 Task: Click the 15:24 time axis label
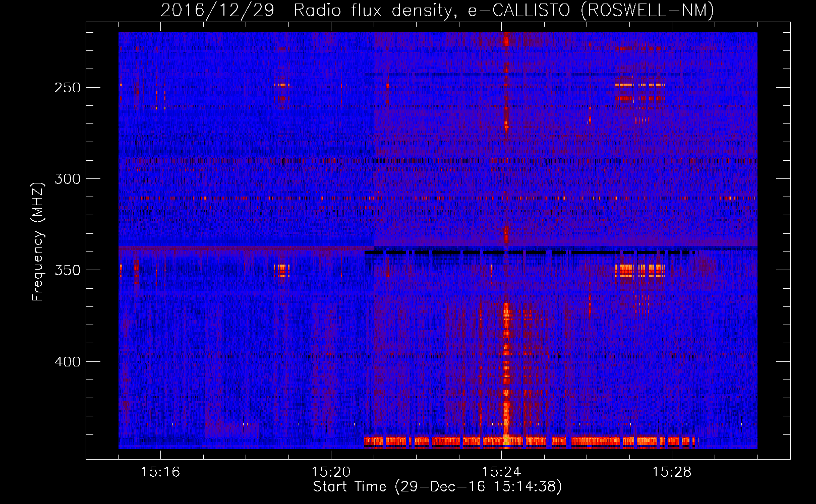[x=501, y=472]
